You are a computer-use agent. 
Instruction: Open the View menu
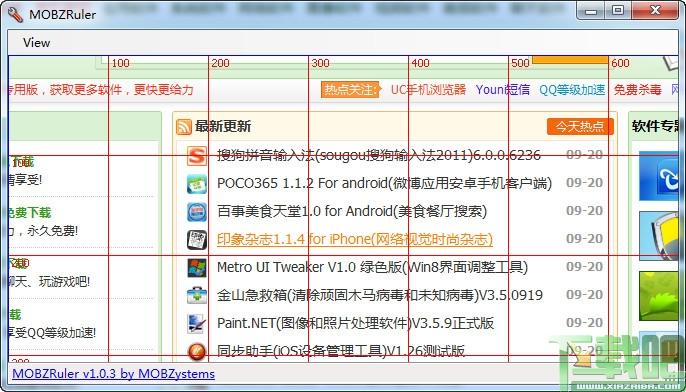tap(36, 43)
